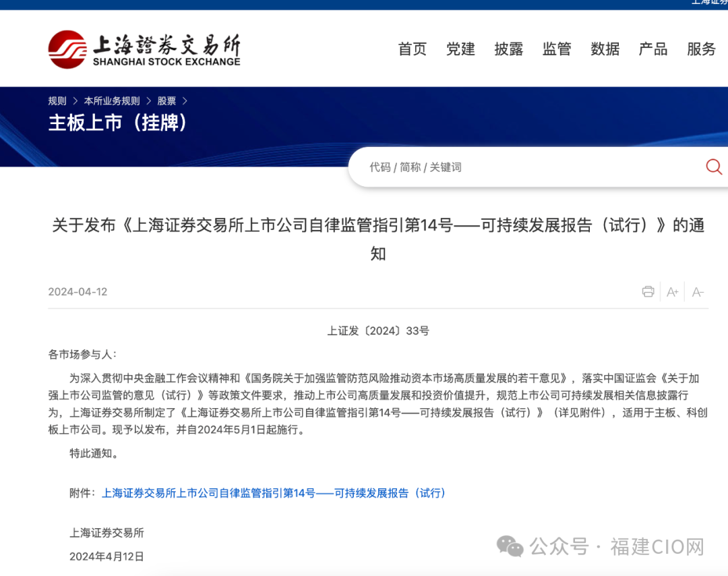Click the 规则 breadcrumb link
This screenshot has width=728, height=576.
[57, 101]
